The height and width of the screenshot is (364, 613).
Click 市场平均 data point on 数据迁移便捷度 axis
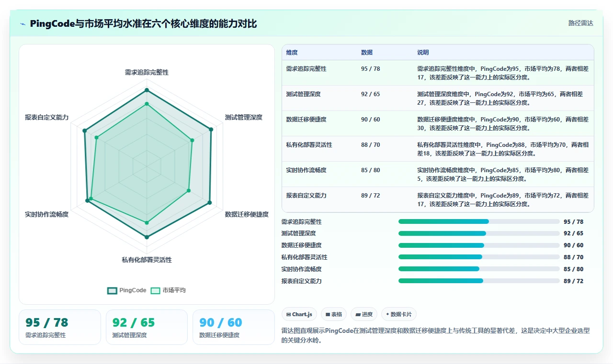click(188, 190)
